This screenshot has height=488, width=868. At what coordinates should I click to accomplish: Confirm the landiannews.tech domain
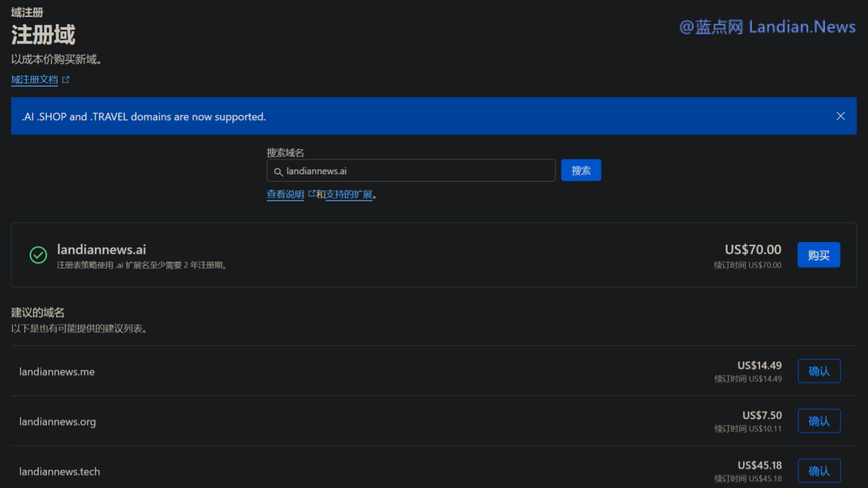point(818,470)
